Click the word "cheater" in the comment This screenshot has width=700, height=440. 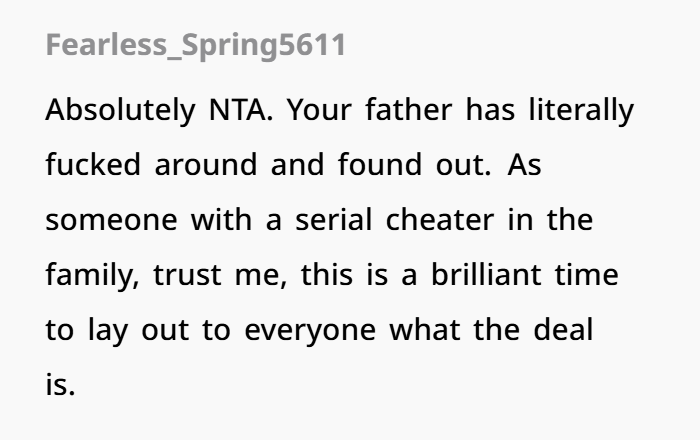click(440, 219)
